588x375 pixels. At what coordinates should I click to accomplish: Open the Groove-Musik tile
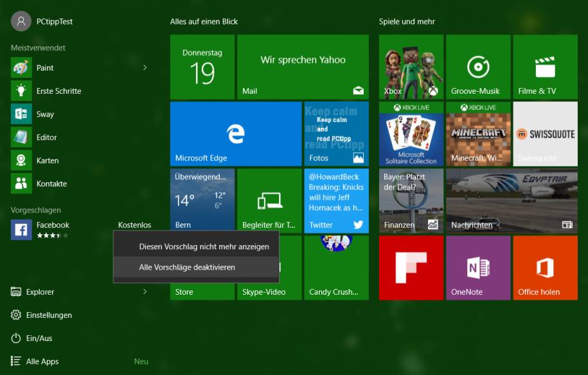478,67
